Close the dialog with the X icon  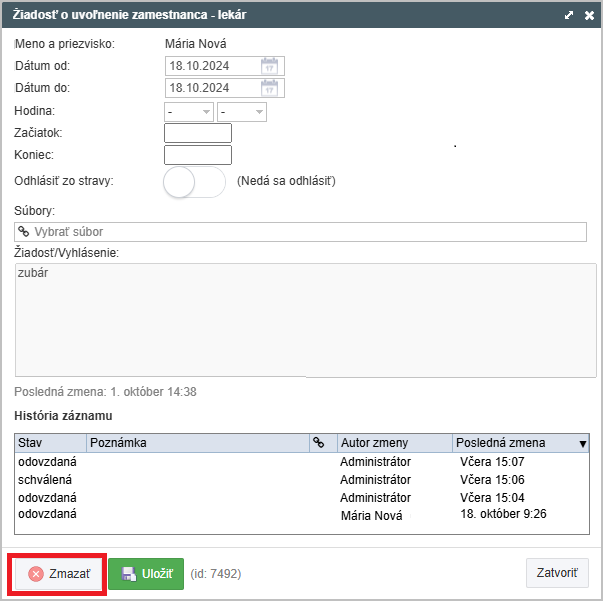click(589, 15)
